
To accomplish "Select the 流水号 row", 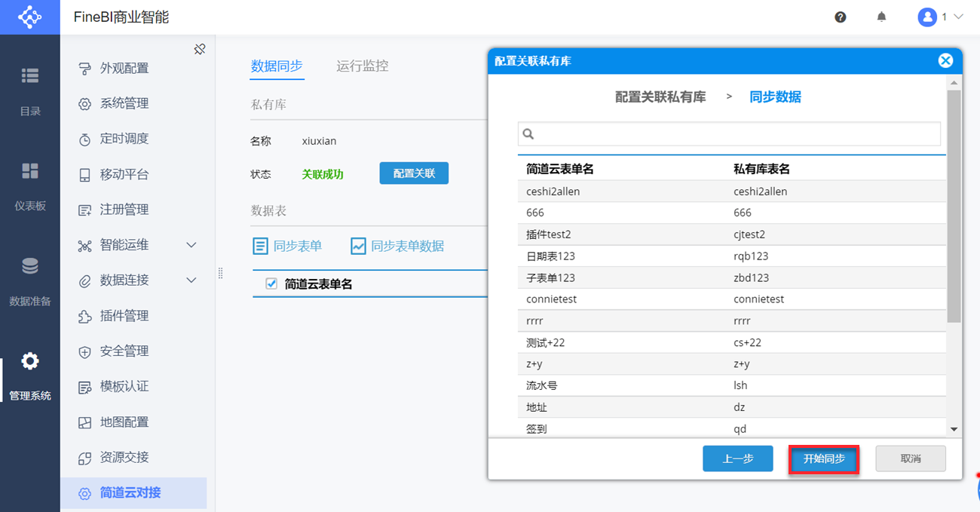I will point(732,385).
